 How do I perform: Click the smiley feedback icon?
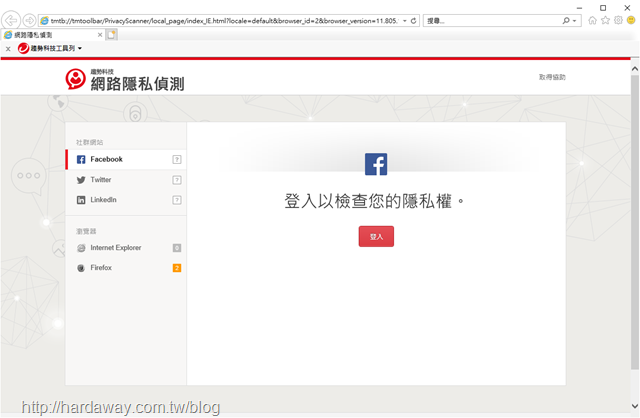click(x=631, y=20)
